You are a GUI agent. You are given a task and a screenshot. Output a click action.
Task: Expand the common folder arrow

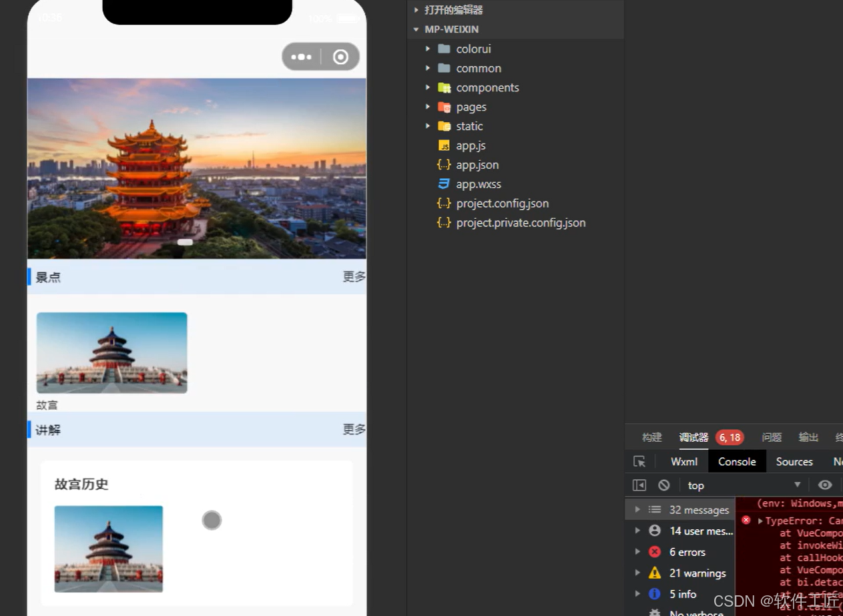(x=428, y=68)
